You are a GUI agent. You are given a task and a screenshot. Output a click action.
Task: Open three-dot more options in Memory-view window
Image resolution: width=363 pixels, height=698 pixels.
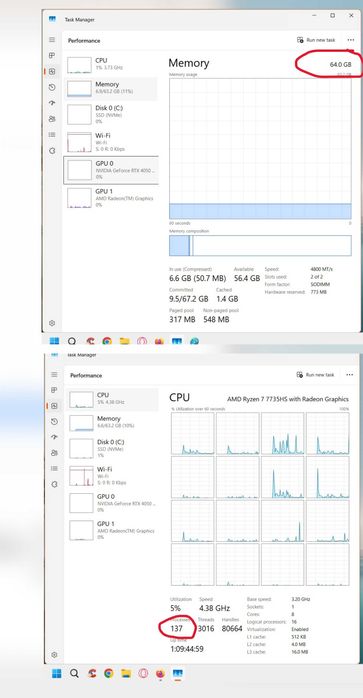tap(351, 40)
